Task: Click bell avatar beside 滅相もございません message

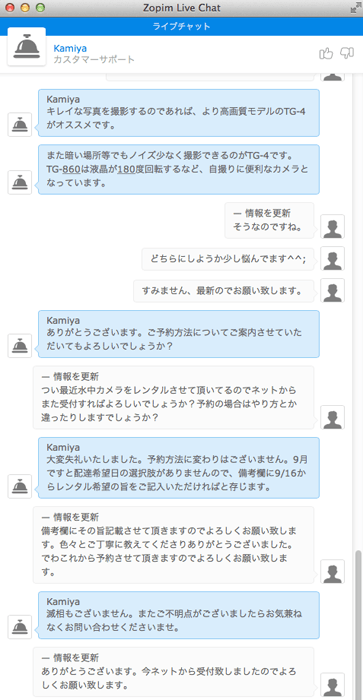Action: point(20,627)
